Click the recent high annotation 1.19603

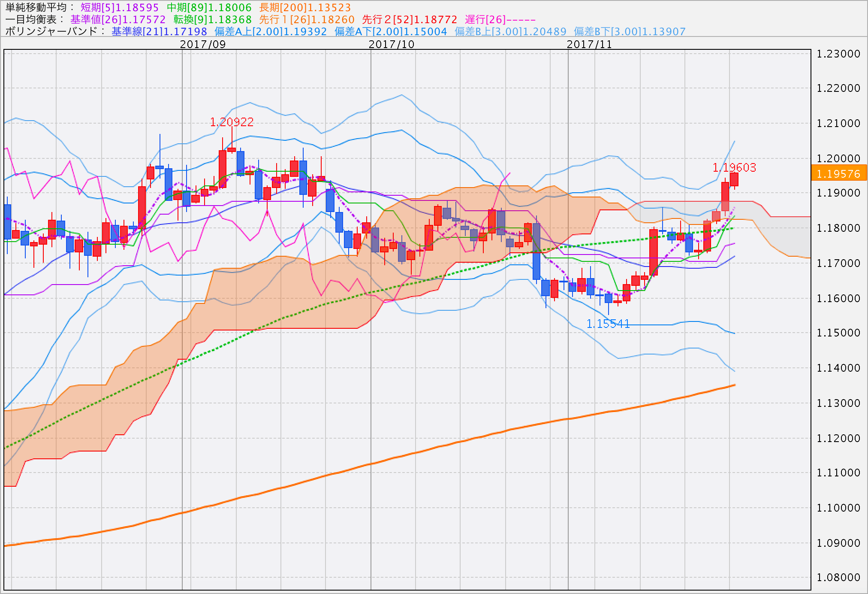[x=734, y=167]
